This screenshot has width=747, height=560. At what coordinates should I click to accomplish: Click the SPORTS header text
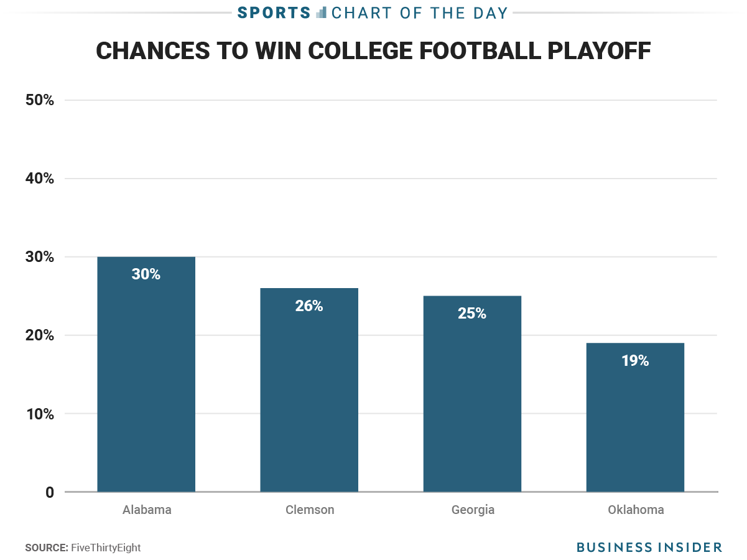[x=274, y=12]
